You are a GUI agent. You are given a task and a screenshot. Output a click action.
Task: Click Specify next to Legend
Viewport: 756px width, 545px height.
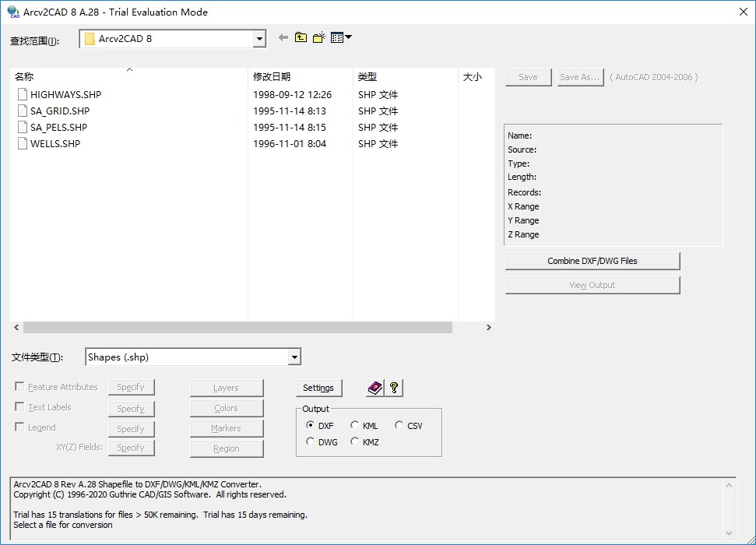[x=131, y=429]
